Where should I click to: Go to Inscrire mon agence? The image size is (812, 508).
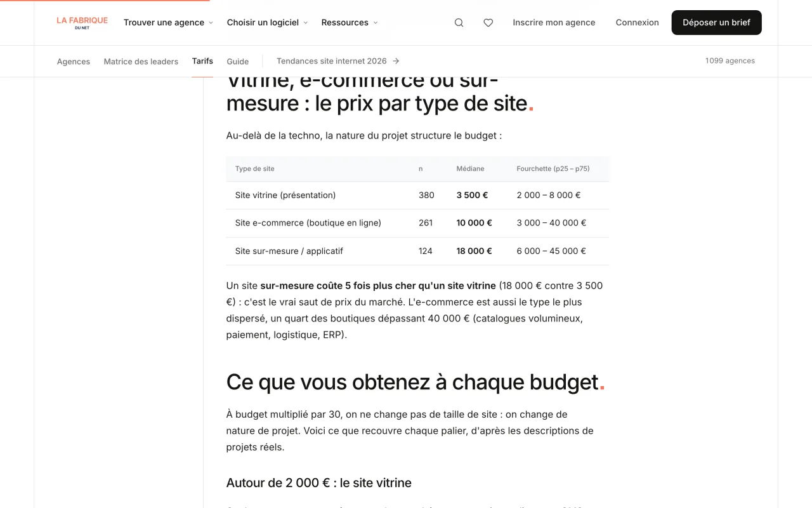click(554, 23)
